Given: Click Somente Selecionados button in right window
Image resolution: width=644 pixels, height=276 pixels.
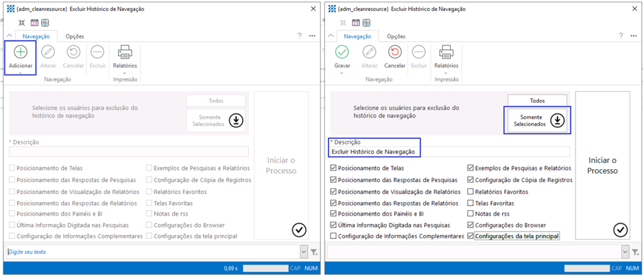Looking at the screenshot, I should tap(538, 121).
